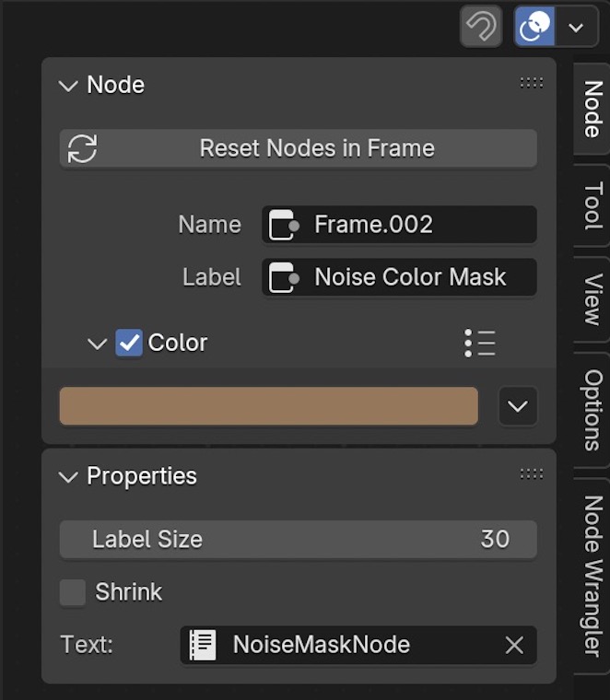Collapse the Properties panel
This screenshot has height=700, width=610.
[68, 476]
